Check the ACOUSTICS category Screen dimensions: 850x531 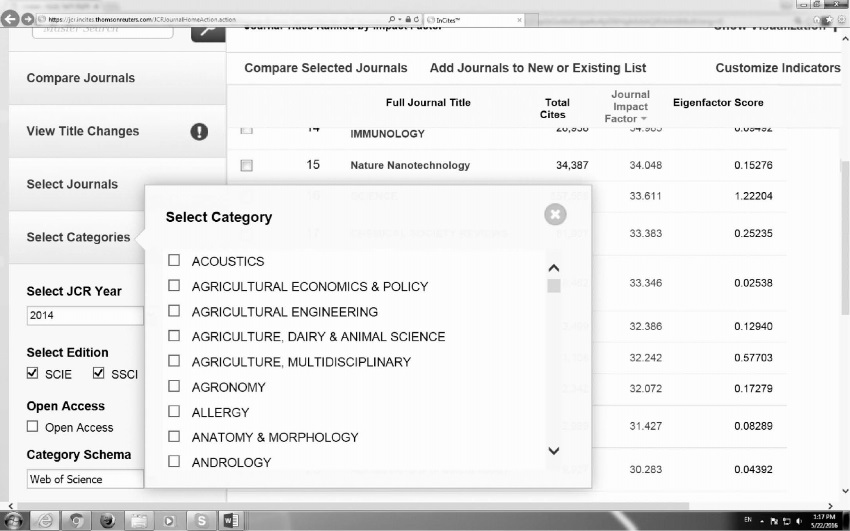pos(174,260)
